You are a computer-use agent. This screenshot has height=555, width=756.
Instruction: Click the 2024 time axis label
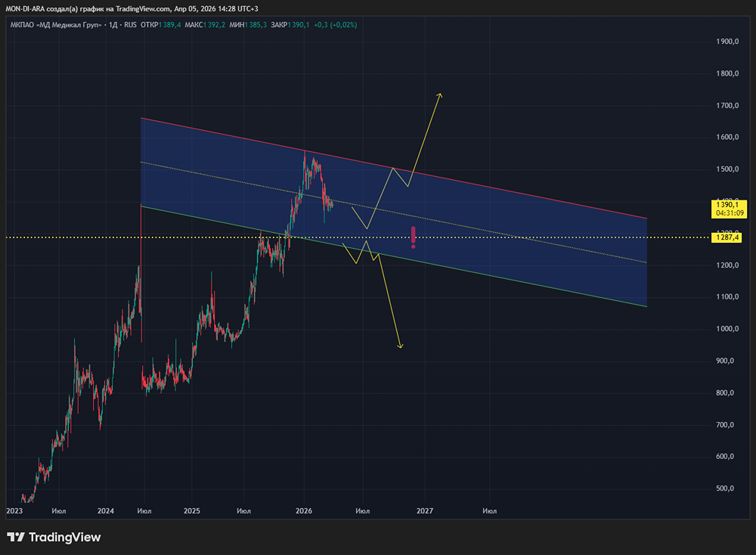tap(106, 510)
